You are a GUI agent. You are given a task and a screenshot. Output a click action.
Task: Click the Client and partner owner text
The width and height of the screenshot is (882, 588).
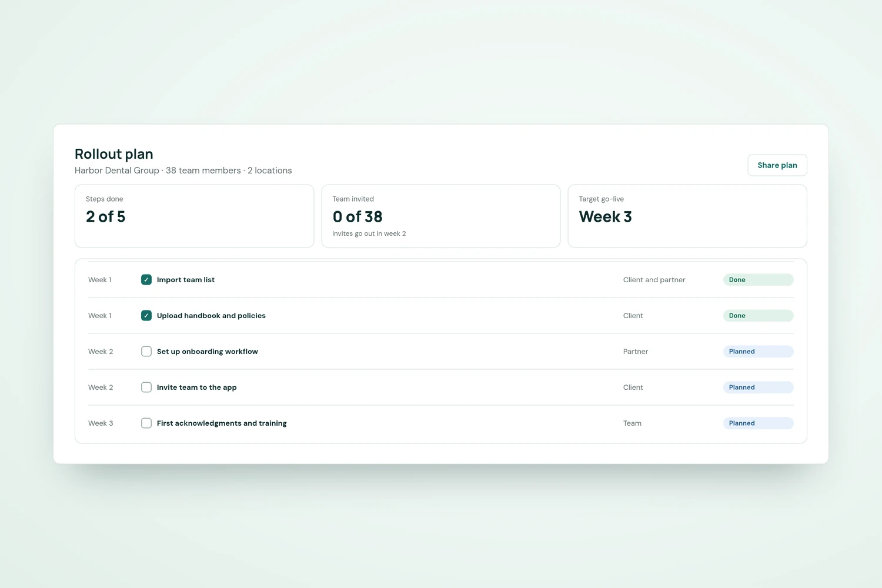coord(654,280)
